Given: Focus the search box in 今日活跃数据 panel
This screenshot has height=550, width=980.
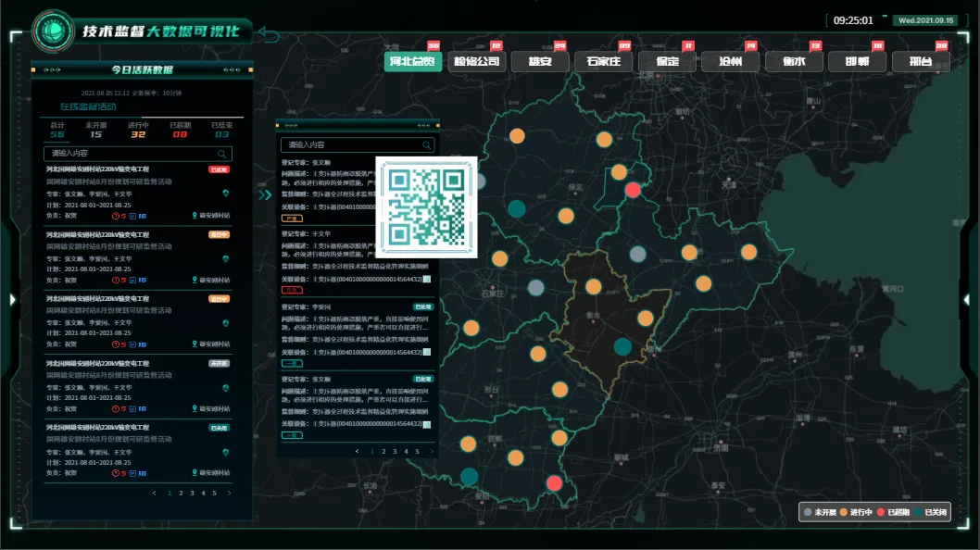Looking at the screenshot, I should tap(138, 154).
